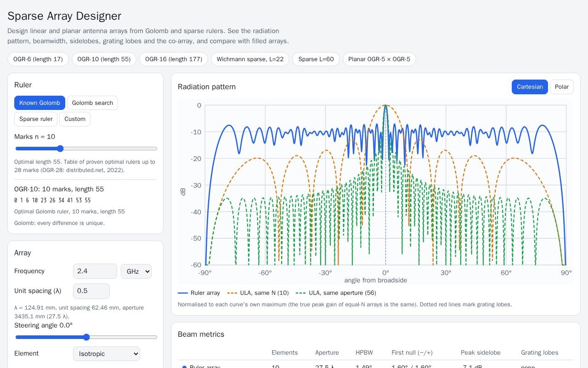
Task: Toggle the Ruler array legend entry
Action: click(x=199, y=293)
